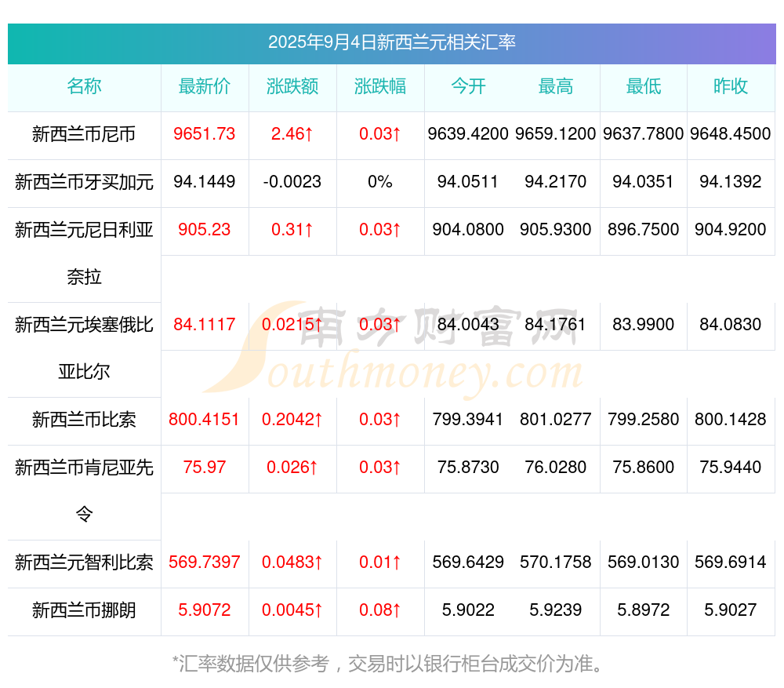Click the high value 801.0277

[x=556, y=419]
